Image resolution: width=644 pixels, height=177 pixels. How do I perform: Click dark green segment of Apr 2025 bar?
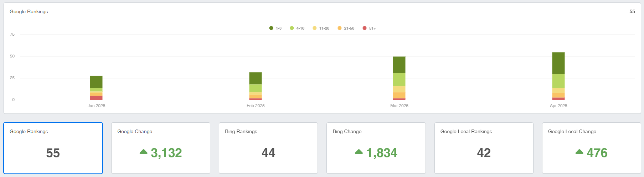pyautogui.click(x=558, y=63)
